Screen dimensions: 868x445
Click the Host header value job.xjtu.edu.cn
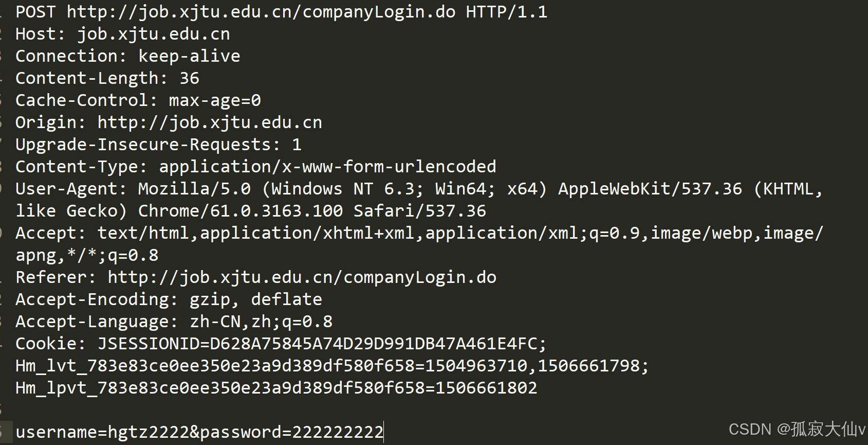153,34
